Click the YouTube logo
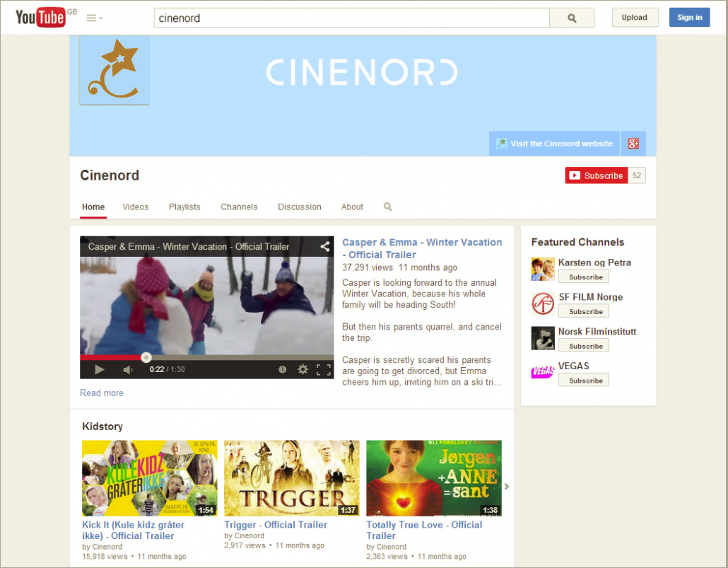Screen dimensions: 728x568 (40, 18)
